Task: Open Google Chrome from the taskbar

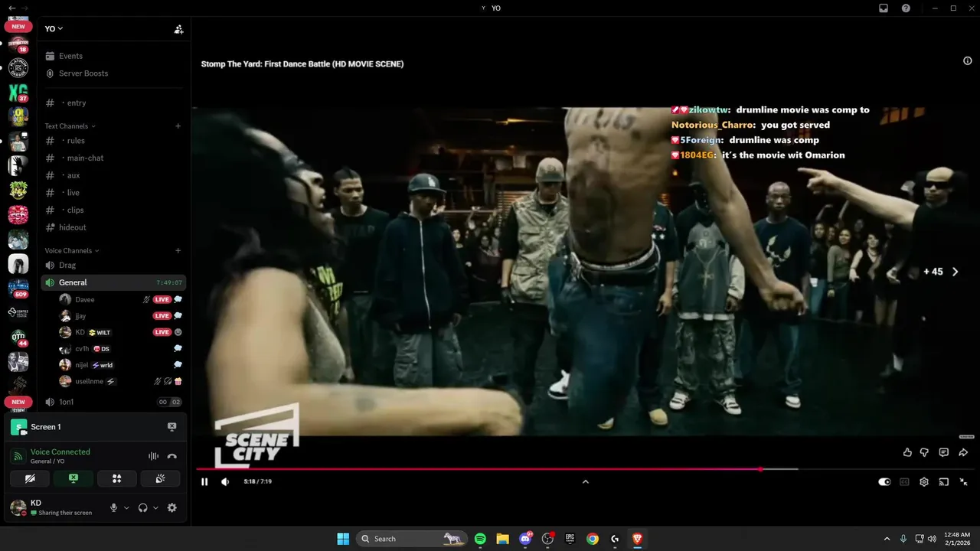Action: [593, 539]
